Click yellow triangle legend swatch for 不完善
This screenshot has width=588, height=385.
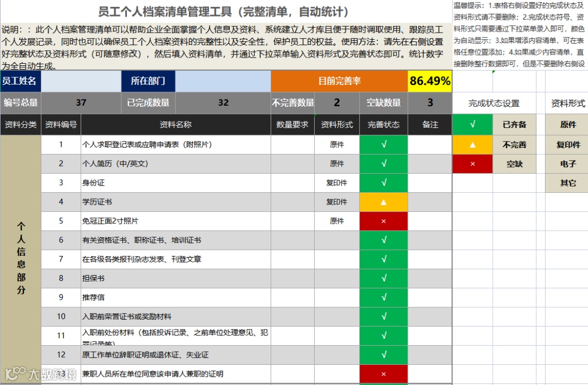[x=473, y=145]
